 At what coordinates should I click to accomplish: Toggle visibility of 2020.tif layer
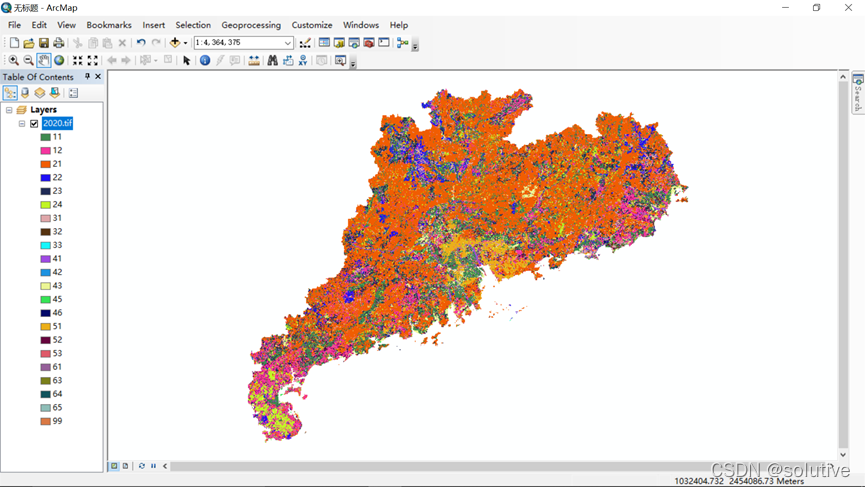(34, 124)
